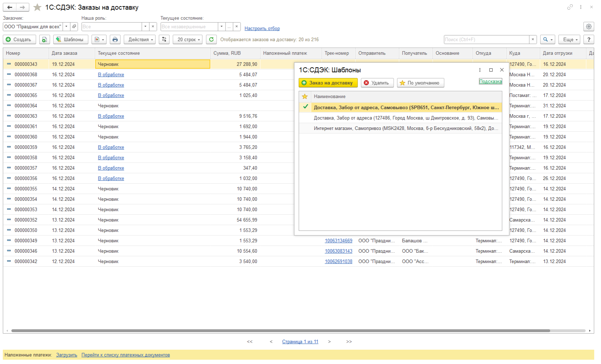This screenshot has width=601, height=364.
Task: Click Удалить to delete the template
Action: (x=377, y=83)
